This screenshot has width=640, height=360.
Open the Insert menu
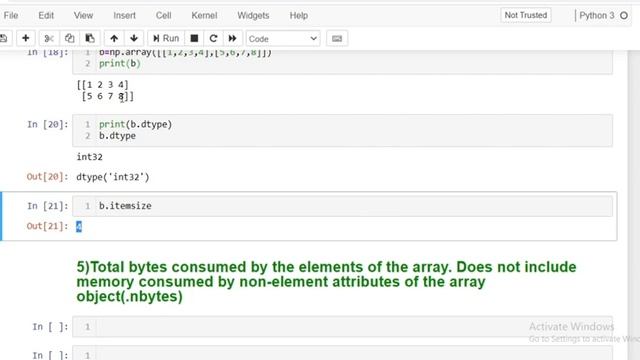[x=124, y=16]
